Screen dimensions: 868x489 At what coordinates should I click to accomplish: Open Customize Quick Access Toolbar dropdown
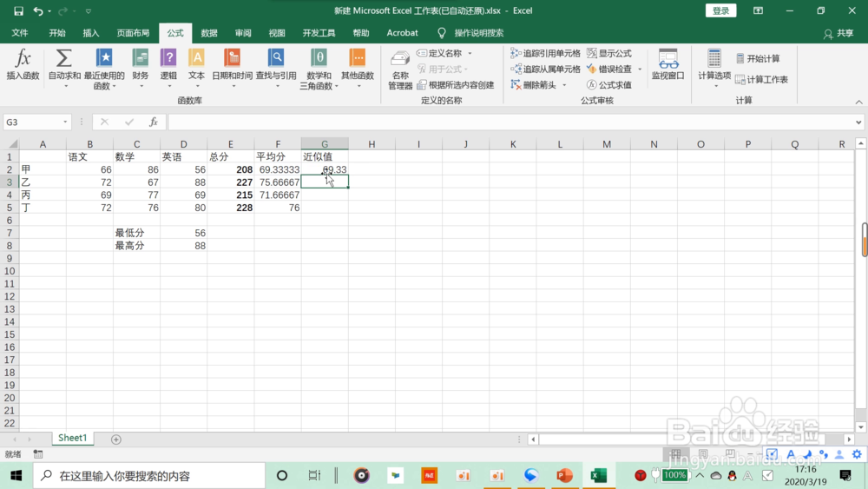pyautogui.click(x=88, y=11)
